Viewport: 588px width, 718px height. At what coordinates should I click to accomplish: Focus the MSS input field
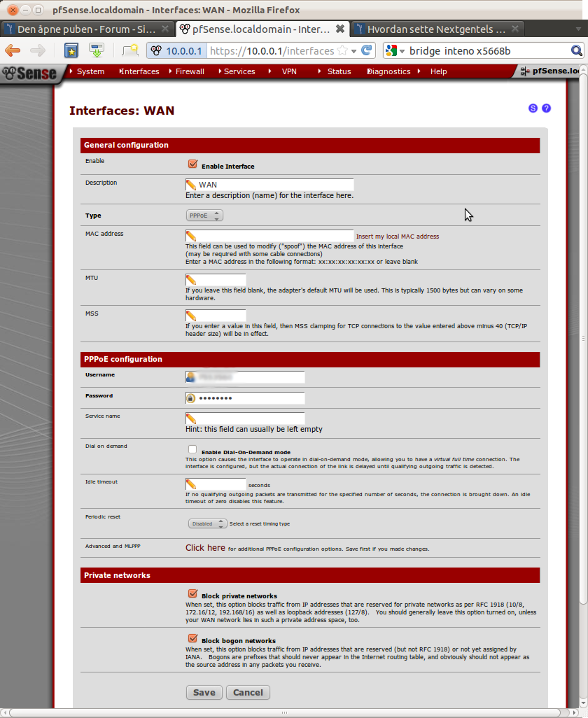point(216,316)
